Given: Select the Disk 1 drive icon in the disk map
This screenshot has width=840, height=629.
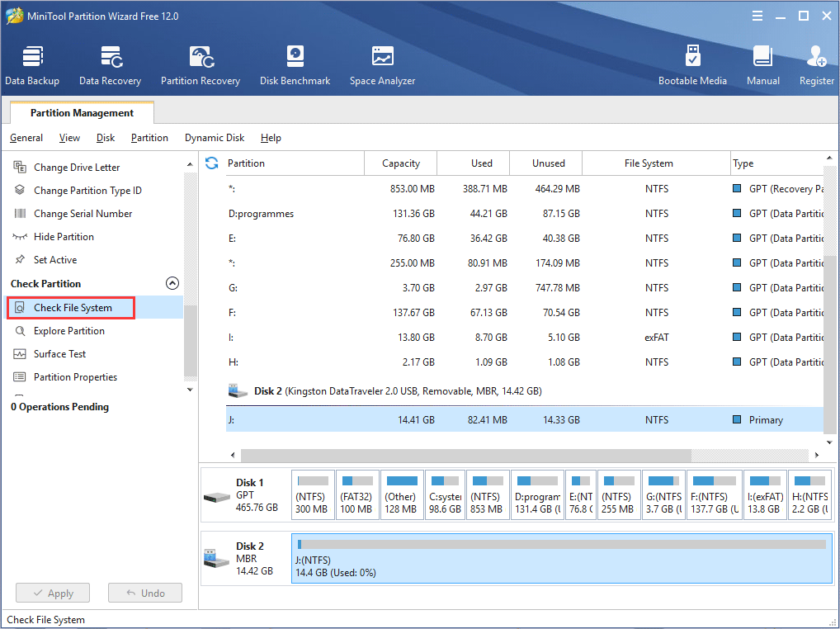Looking at the screenshot, I should [x=217, y=498].
